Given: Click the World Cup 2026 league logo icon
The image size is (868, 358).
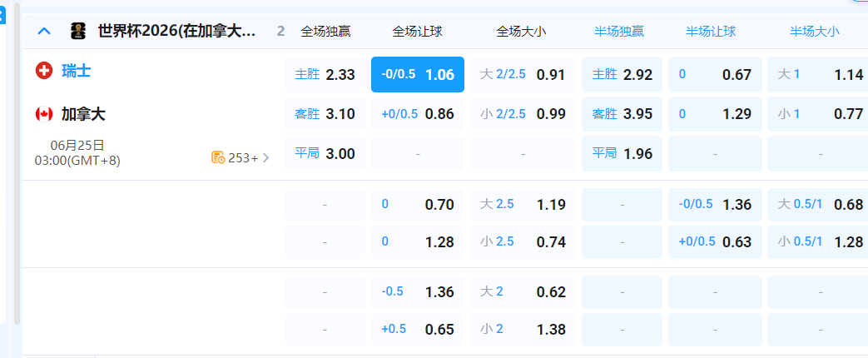Looking at the screenshot, I should pos(78,31).
